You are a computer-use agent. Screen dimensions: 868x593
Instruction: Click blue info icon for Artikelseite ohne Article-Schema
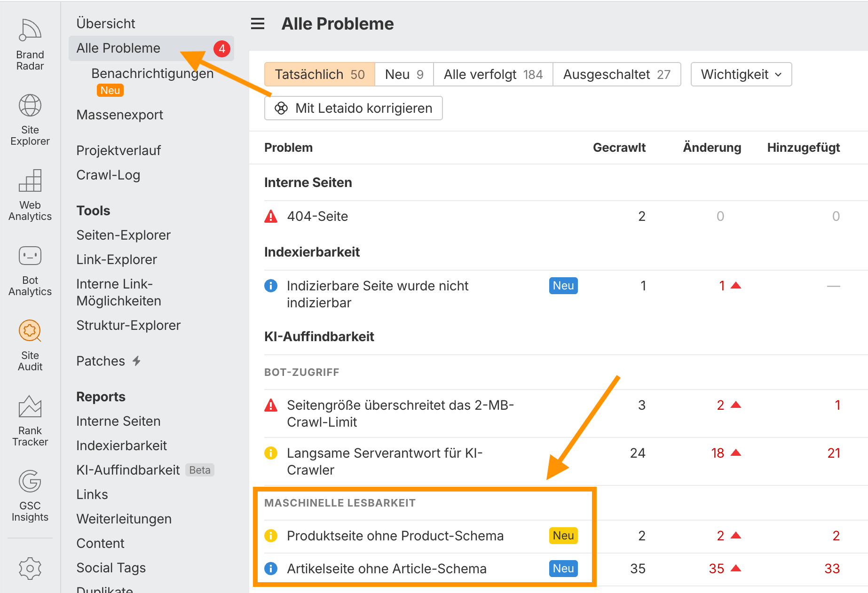[271, 569]
